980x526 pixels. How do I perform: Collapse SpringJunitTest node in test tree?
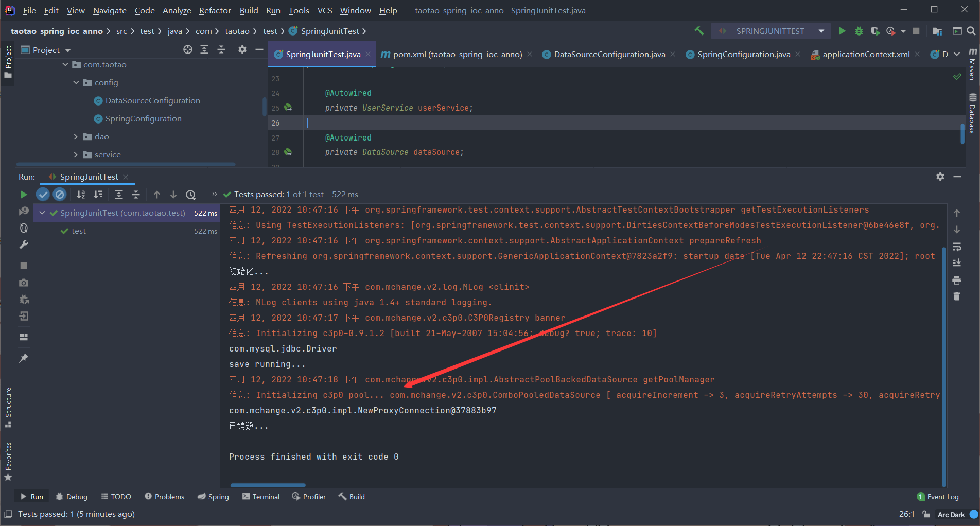point(42,213)
